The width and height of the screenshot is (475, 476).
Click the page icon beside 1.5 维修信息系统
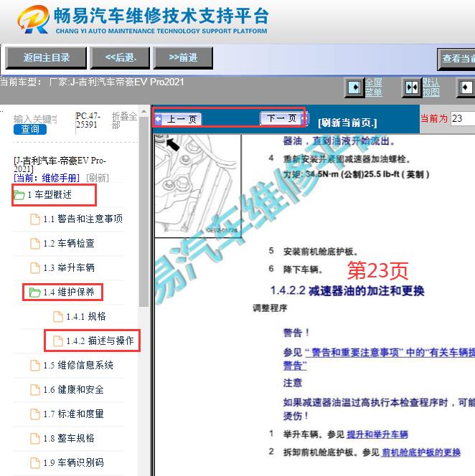35,366
